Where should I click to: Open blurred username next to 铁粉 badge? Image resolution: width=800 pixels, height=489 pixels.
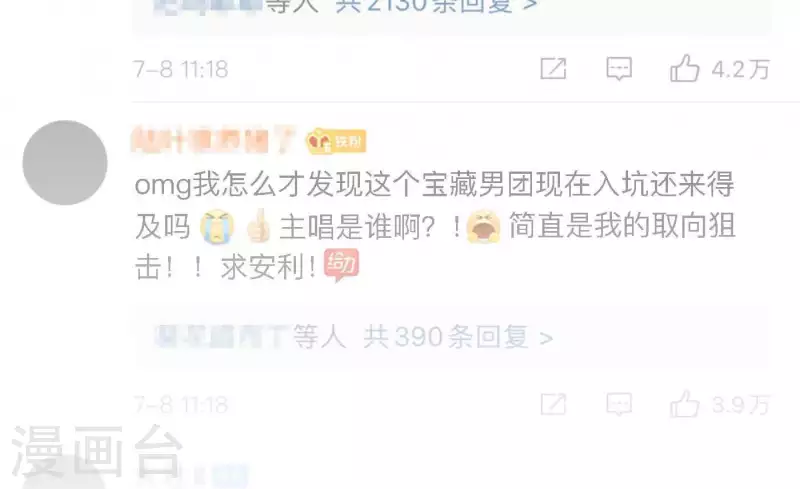pos(213,140)
